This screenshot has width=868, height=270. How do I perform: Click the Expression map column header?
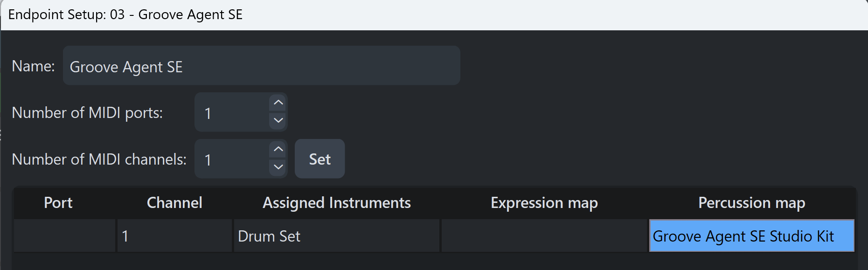tap(544, 203)
